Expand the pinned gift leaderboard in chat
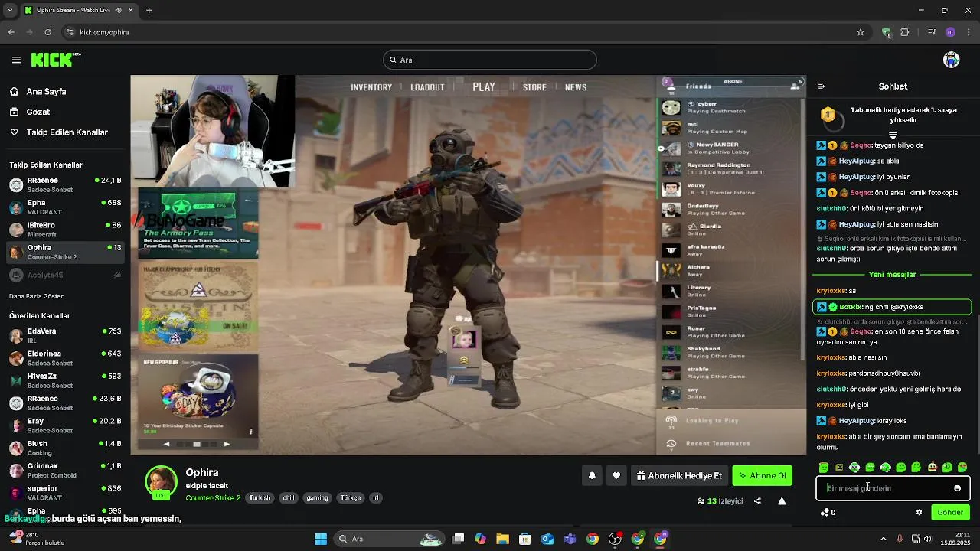This screenshot has height=551, width=980. coord(893,135)
